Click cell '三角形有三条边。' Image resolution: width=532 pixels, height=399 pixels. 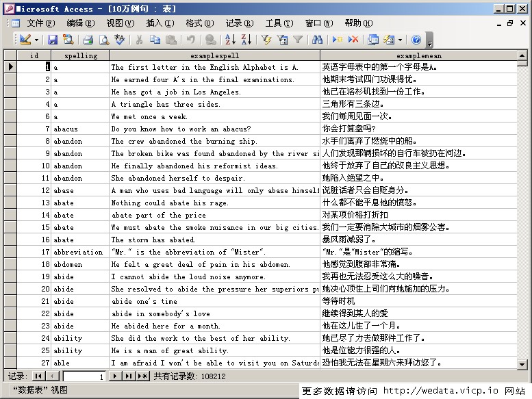[418, 104]
